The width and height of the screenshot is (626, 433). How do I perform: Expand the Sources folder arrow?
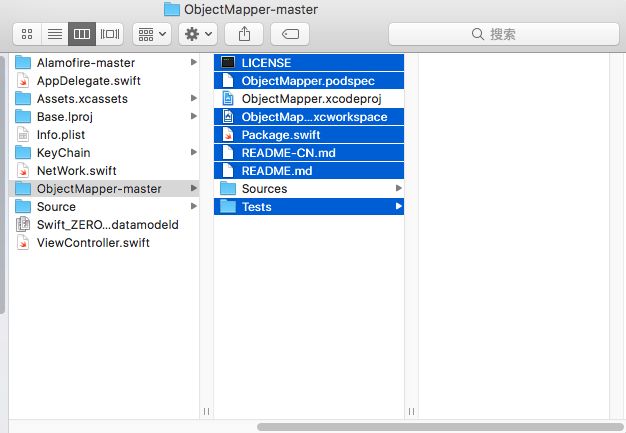[x=398, y=188]
